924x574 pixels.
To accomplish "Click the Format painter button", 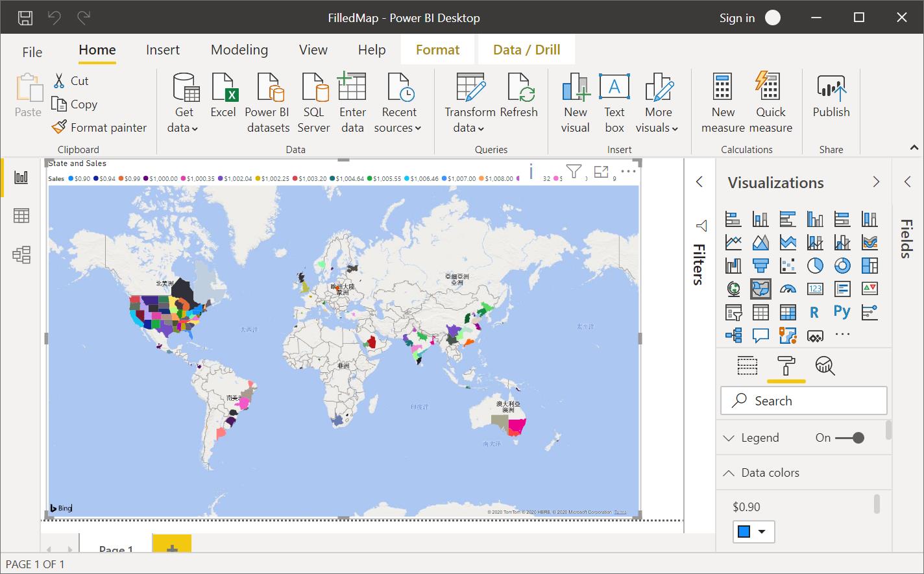I will pos(100,128).
